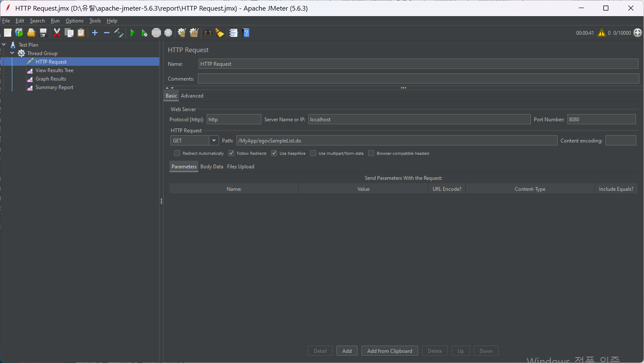Image resolution: width=644 pixels, height=363 pixels.
Task: Collapse the Thread Group tree node
Action: tap(12, 53)
